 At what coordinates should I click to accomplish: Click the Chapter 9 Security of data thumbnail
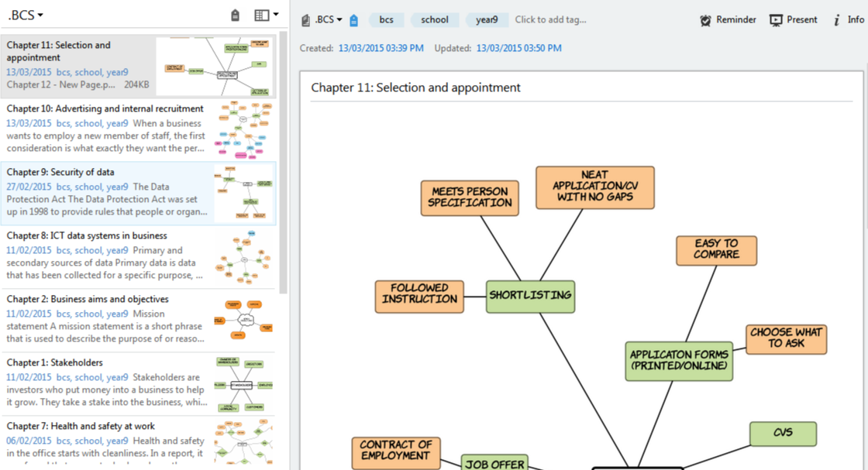[243, 194]
